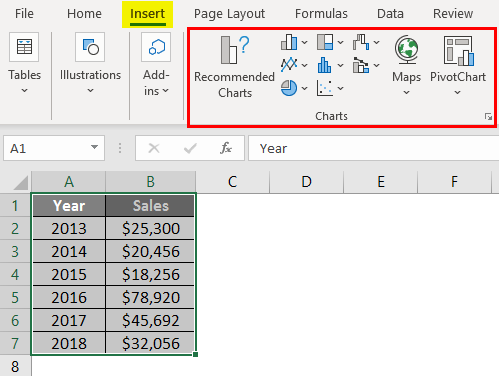The image size is (499, 376).
Task: Click the Select All corner triangle
Action: [21, 183]
